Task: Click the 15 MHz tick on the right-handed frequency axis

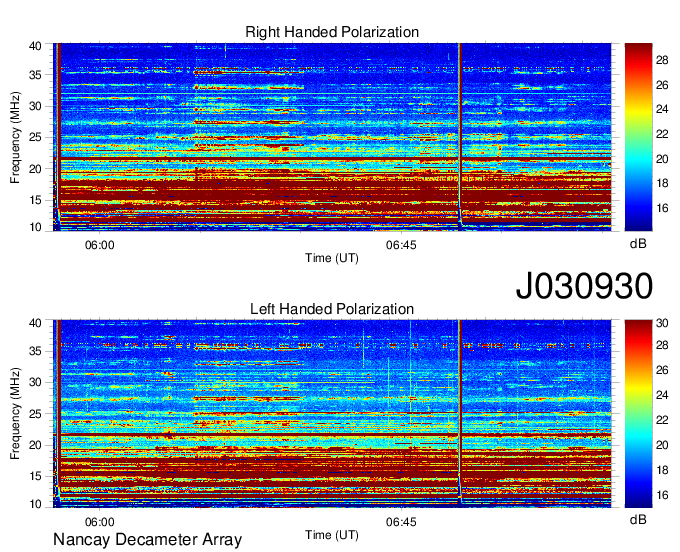Action: (x=36, y=200)
